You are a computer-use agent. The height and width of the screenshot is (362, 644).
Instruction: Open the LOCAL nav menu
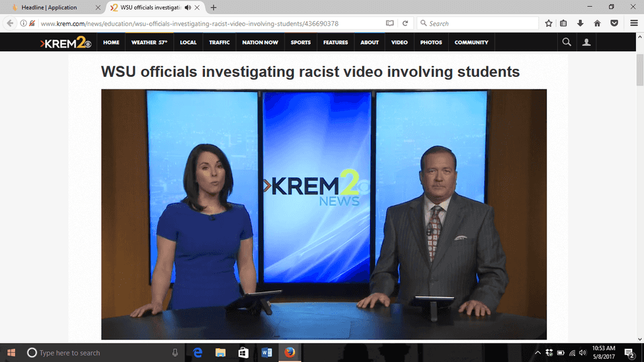coord(188,42)
